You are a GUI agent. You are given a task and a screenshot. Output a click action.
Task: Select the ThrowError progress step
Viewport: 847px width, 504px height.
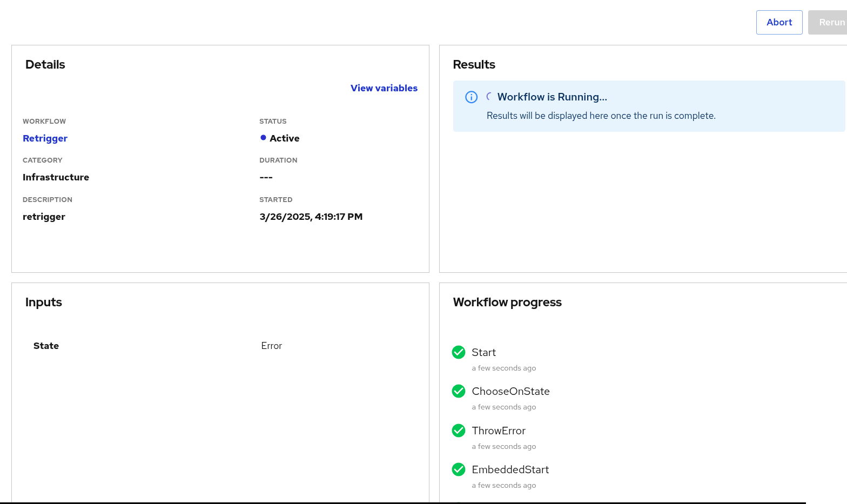point(498,431)
